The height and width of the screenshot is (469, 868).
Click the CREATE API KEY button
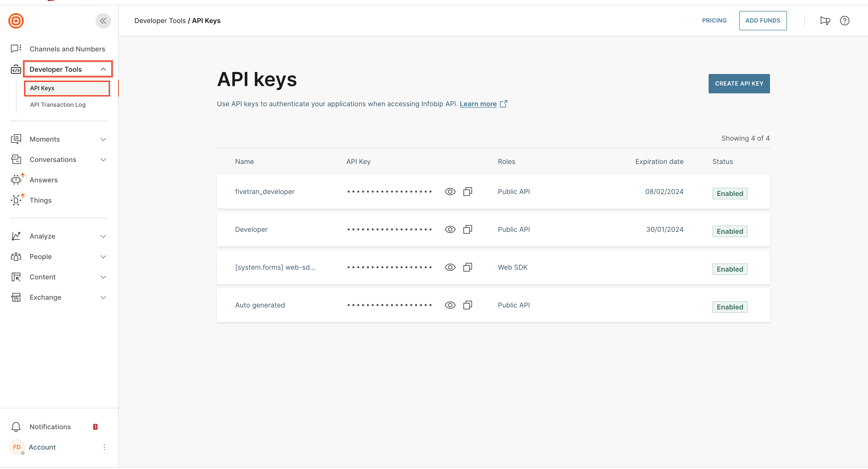tap(739, 84)
